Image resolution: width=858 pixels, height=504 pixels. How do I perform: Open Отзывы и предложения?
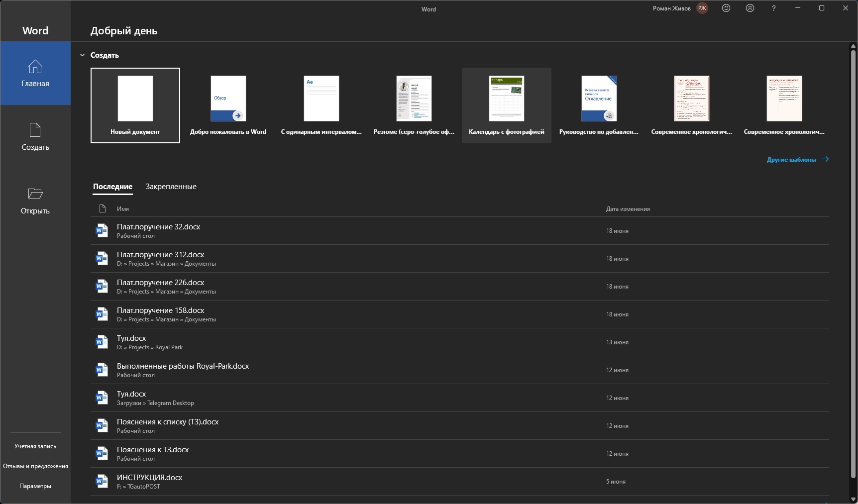pyautogui.click(x=35, y=466)
